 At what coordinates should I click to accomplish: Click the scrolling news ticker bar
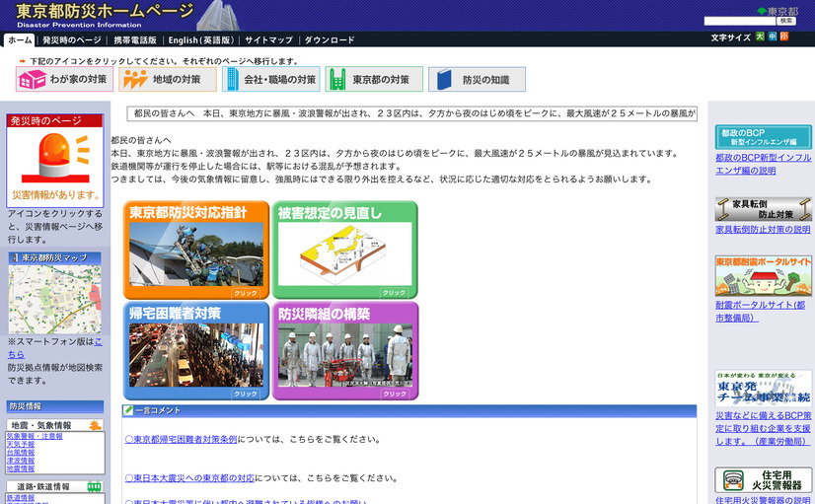412,113
